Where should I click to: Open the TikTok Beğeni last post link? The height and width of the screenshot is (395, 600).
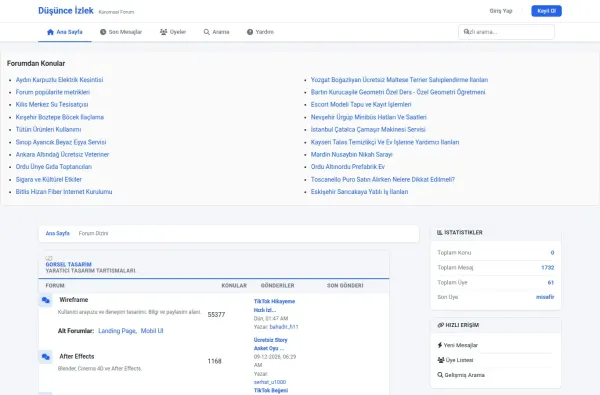271,390
